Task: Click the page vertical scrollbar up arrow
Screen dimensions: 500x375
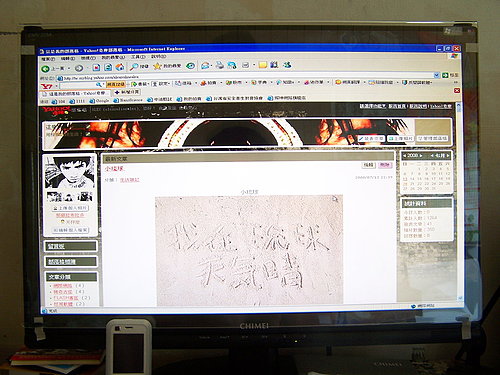Action: (459, 106)
